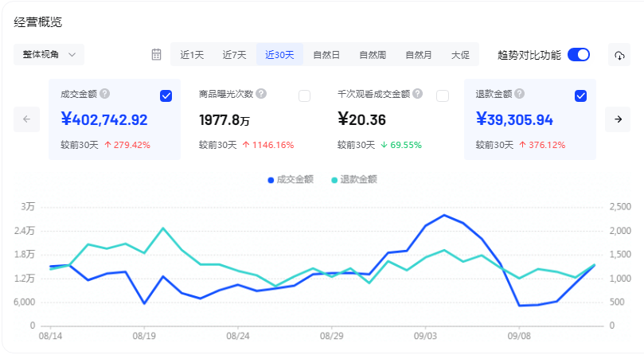
Task: Click the 09/08 x-axis date label
Action: 519,336
